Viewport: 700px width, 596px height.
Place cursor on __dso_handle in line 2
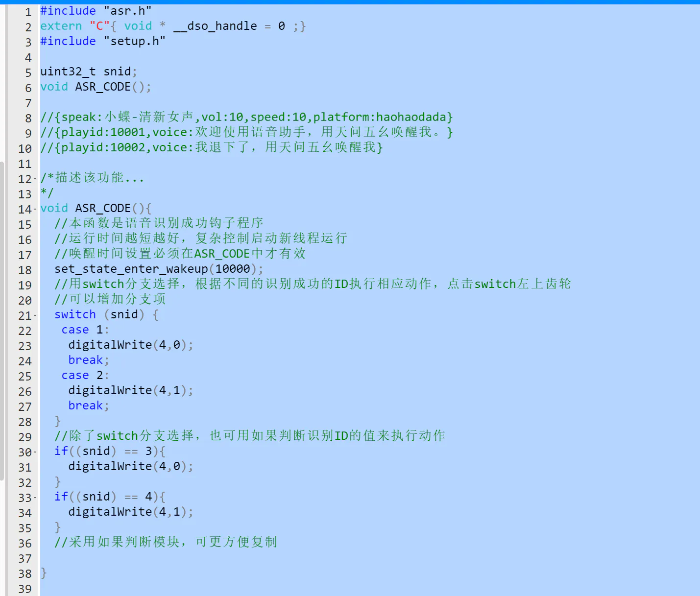pyautogui.click(x=215, y=26)
